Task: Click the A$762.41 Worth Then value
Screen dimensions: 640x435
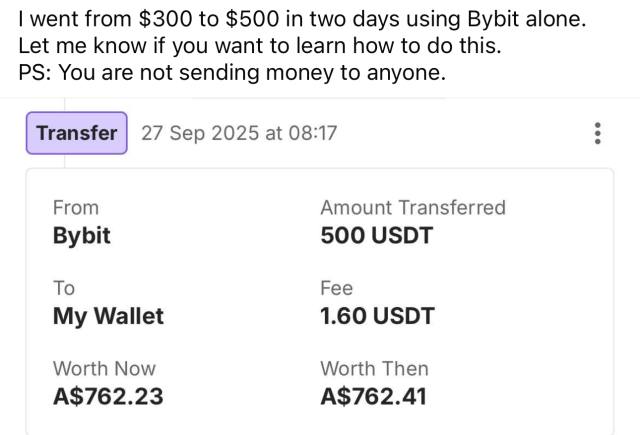Action: [x=373, y=396]
